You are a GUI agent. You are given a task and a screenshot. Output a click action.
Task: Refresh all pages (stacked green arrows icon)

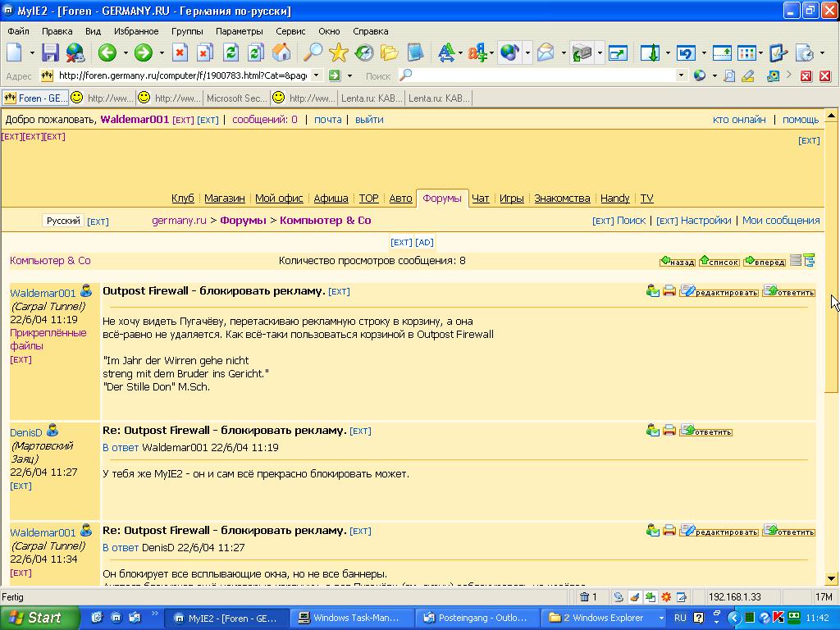tap(256, 52)
